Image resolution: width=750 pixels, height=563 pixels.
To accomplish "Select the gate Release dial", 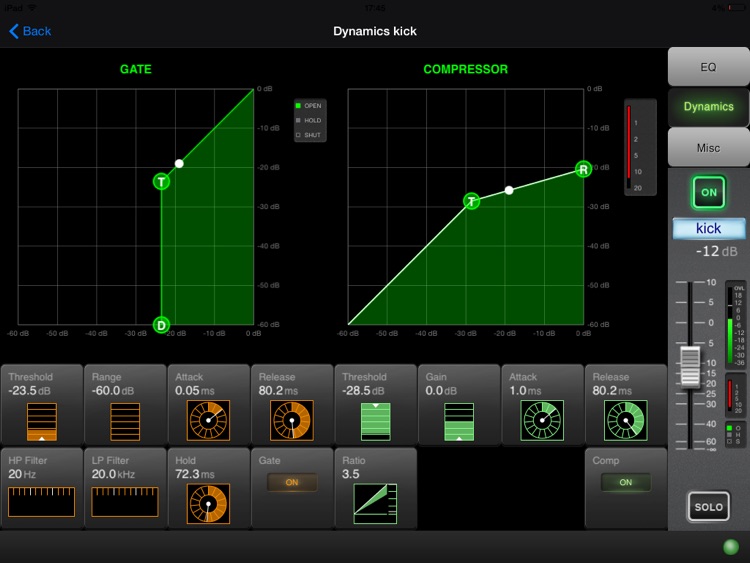I will point(291,421).
